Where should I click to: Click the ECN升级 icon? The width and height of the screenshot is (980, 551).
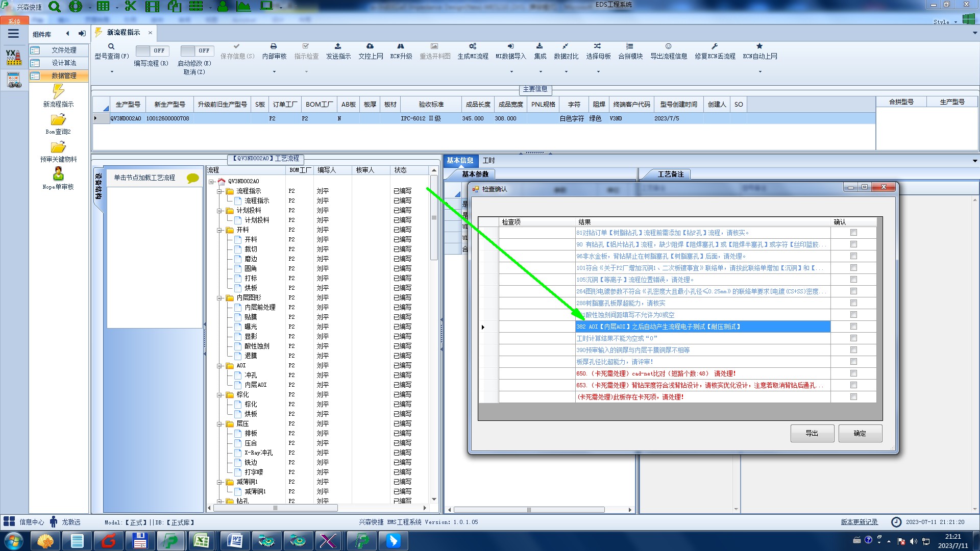(401, 46)
